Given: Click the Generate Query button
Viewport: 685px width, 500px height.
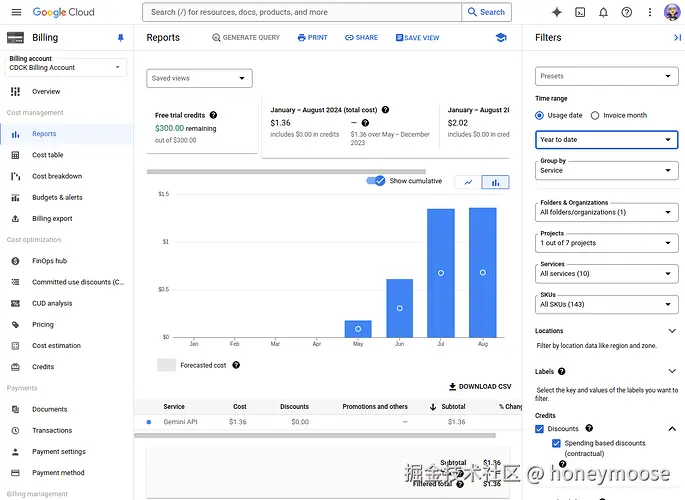Looking at the screenshot, I should click(x=246, y=38).
